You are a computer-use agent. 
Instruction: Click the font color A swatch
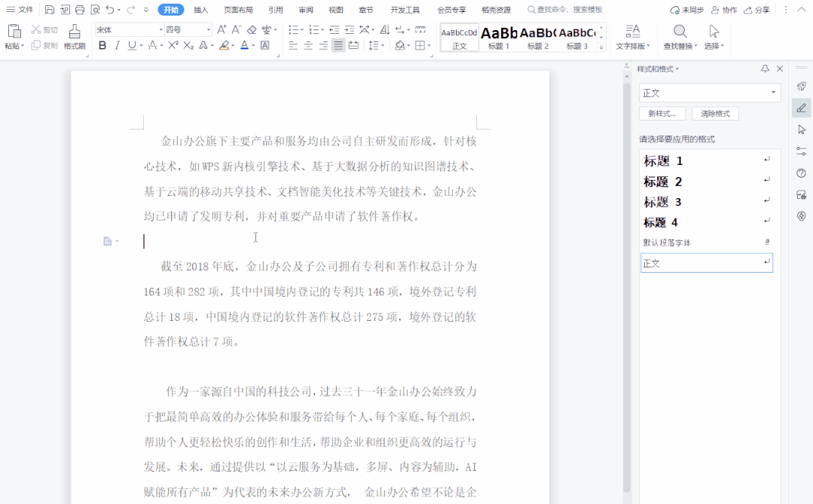pos(244,46)
